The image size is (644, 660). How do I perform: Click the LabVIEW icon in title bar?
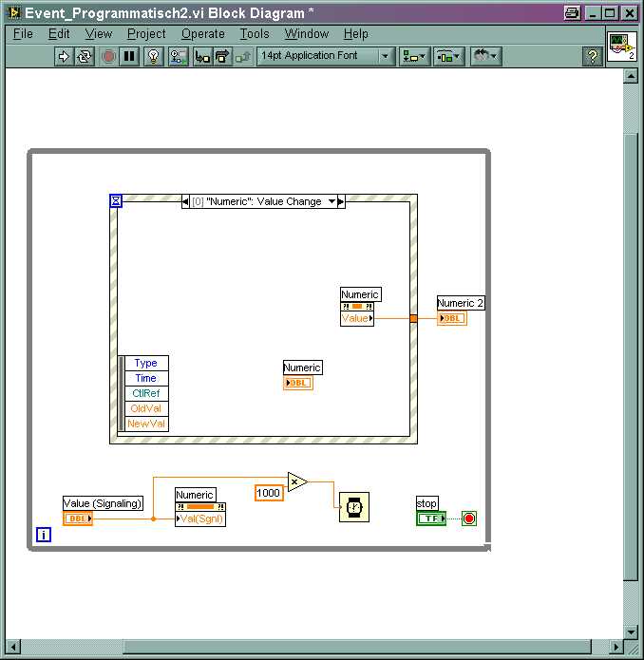pos(14,13)
